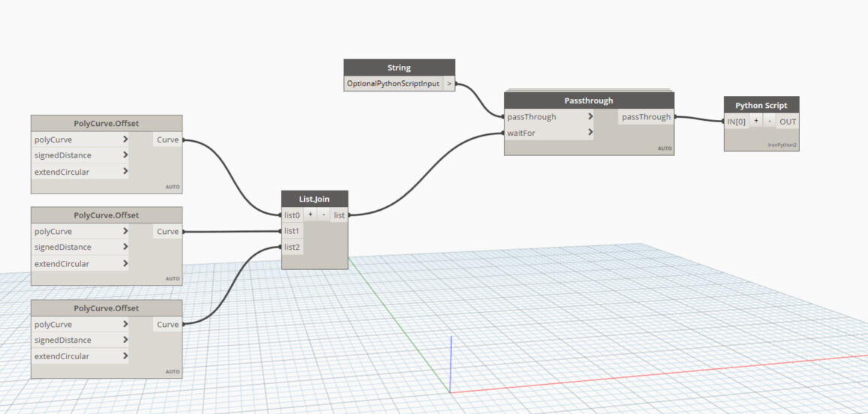Select the Passthrough node header

(589, 100)
